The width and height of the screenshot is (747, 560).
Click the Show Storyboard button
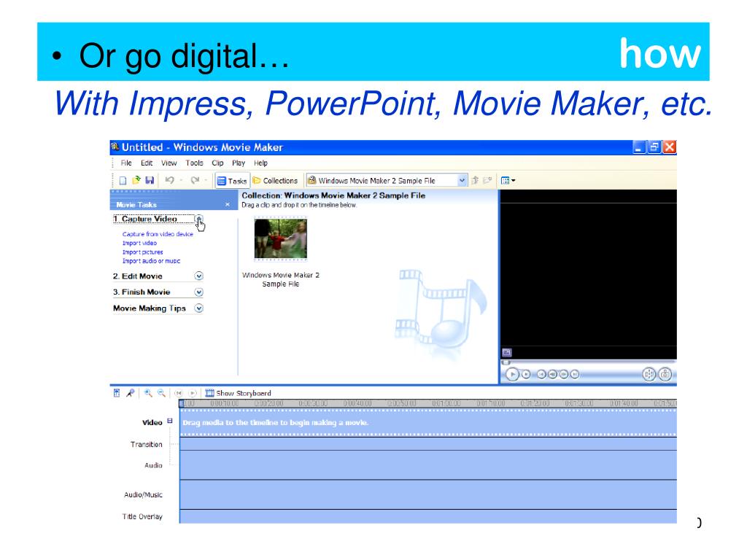(x=239, y=393)
